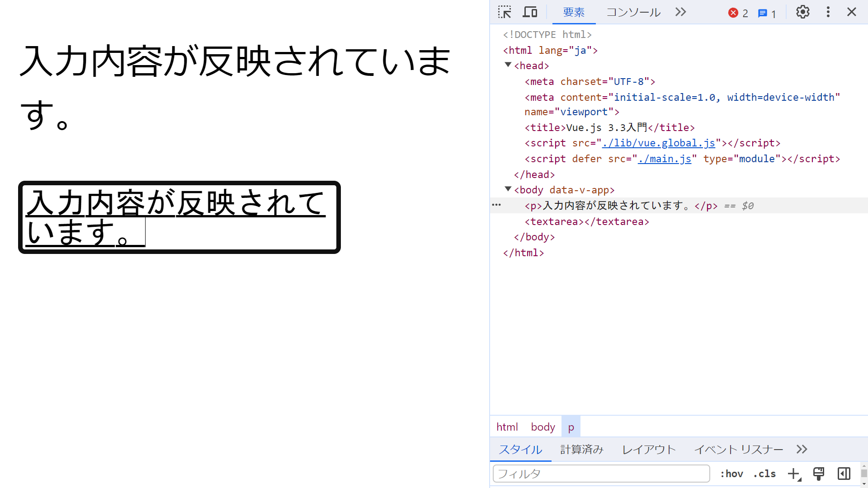The height and width of the screenshot is (488, 868).
Task: Open the 計算済み tab
Action: coord(581,449)
